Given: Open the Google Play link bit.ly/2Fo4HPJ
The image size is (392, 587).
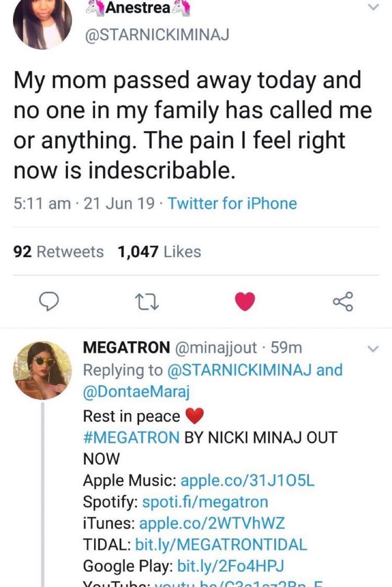Looking at the screenshot, I should [x=231, y=565].
